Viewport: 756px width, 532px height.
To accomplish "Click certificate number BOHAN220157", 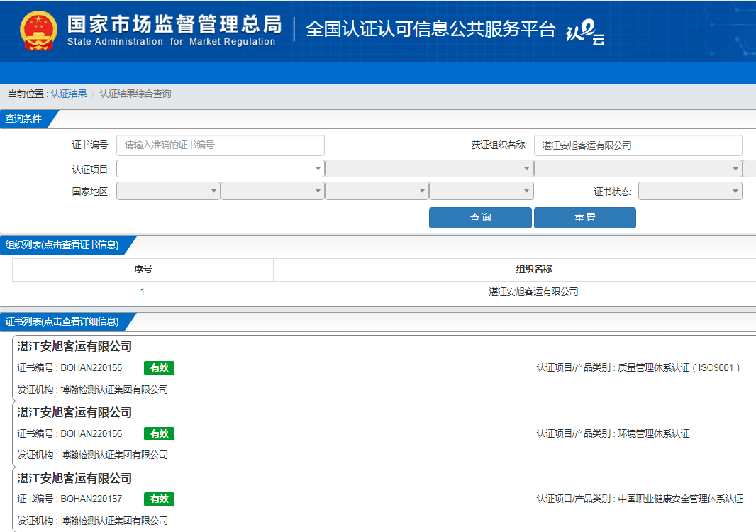I will click(91, 499).
